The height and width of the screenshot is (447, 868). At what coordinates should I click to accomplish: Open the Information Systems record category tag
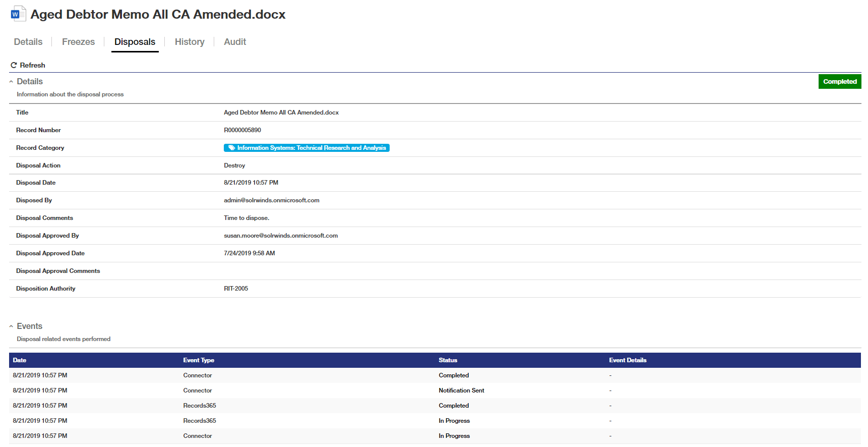click(x=306, y=148)
